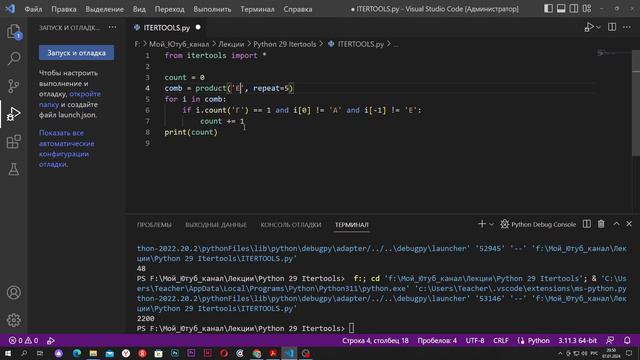This screenshot has height=360, width=640.
Task: Click the VS Code taskbar icon
Action: 289,353
